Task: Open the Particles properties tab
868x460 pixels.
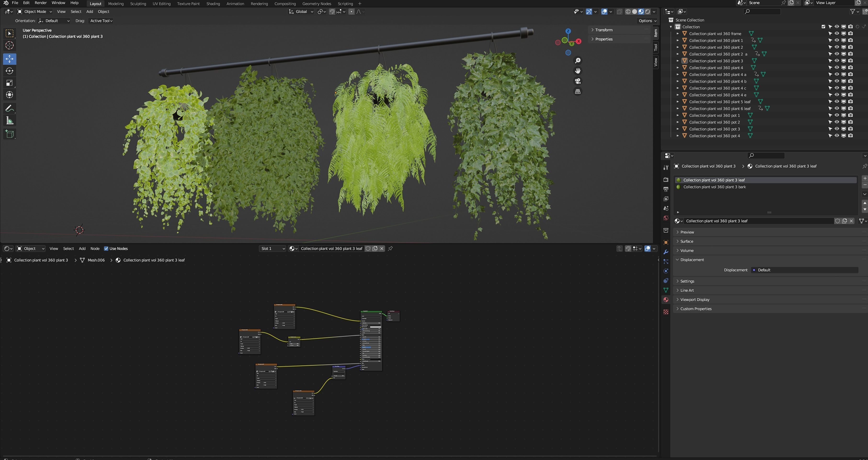Action: pyautogui.click(x=665, y=262)
